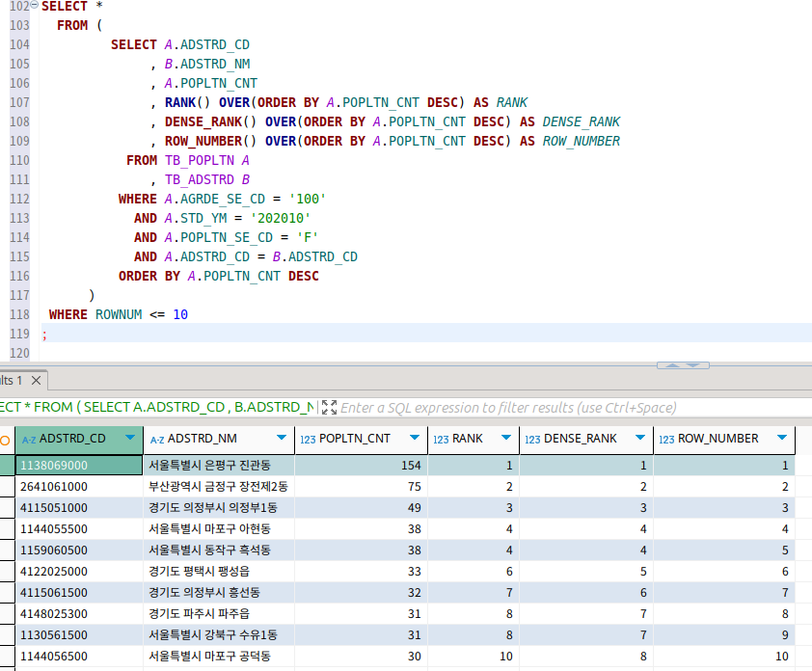Click the row header of the first result row

pos(7,466)
